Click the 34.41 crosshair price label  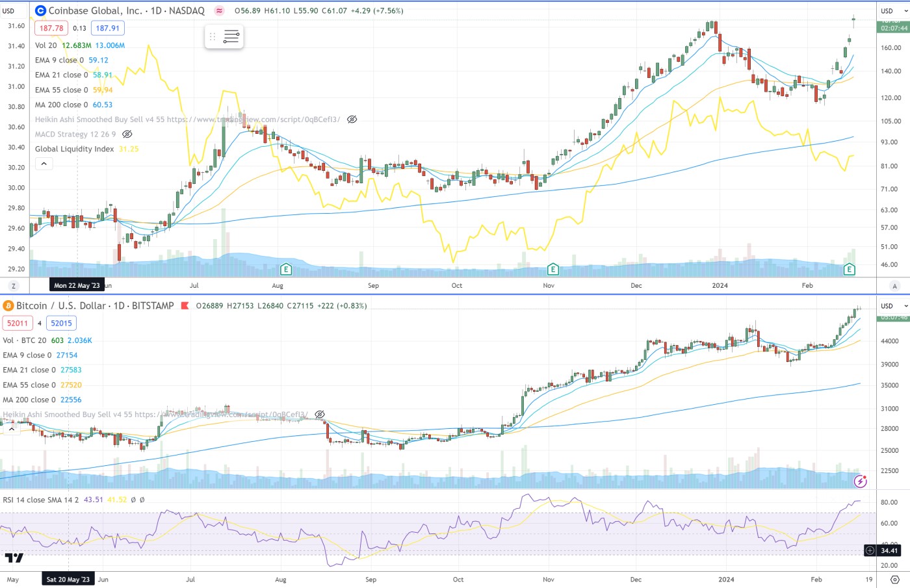889,551
